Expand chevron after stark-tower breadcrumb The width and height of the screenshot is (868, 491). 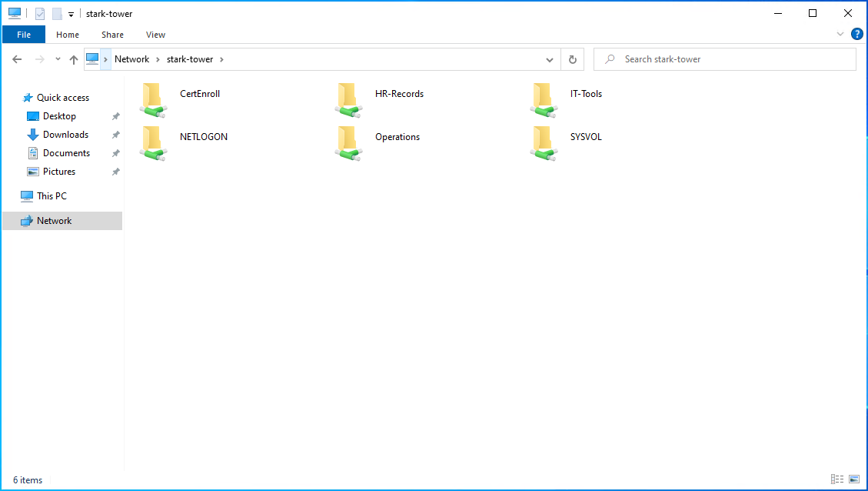[221, 59]
